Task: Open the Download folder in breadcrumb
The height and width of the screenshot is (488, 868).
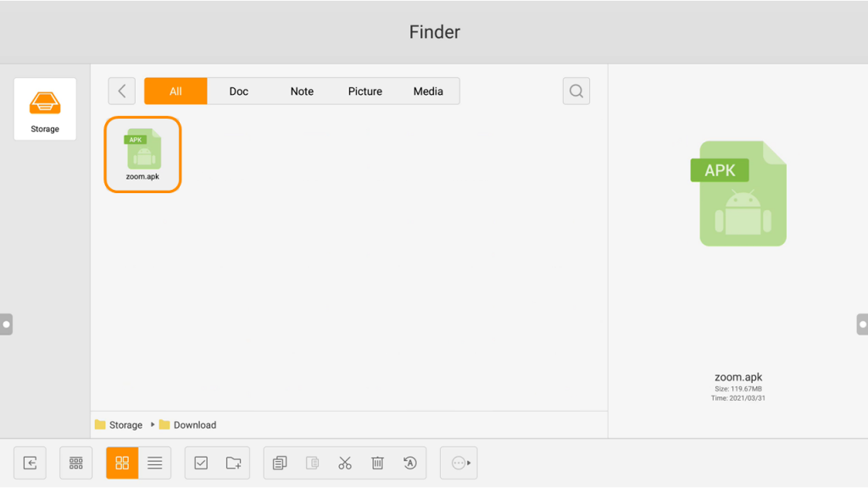Action: coord(194,424)
